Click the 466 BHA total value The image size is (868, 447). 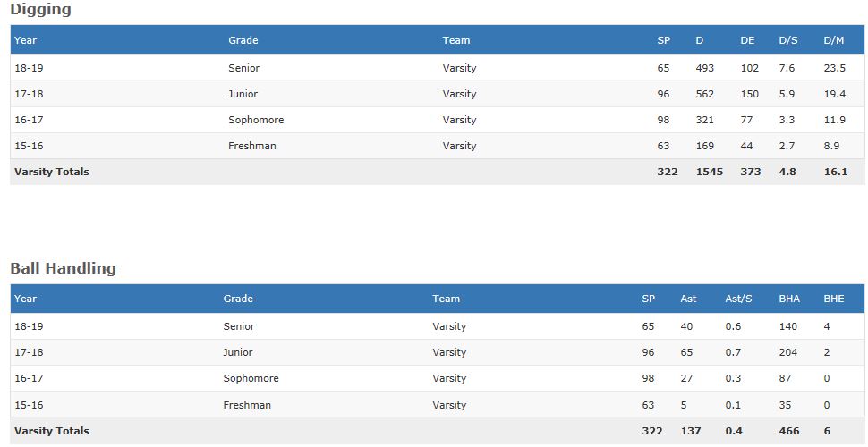[788, 431]
